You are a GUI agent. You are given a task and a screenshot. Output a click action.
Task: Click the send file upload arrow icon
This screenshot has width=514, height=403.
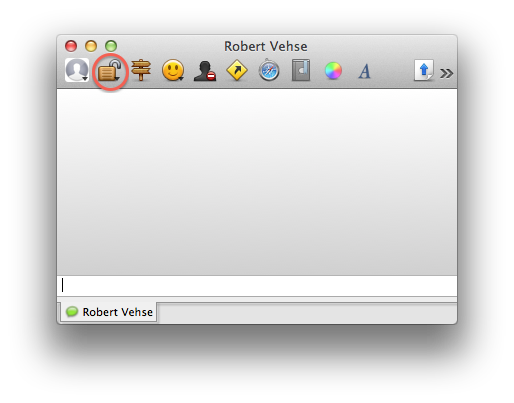(424, 70)
